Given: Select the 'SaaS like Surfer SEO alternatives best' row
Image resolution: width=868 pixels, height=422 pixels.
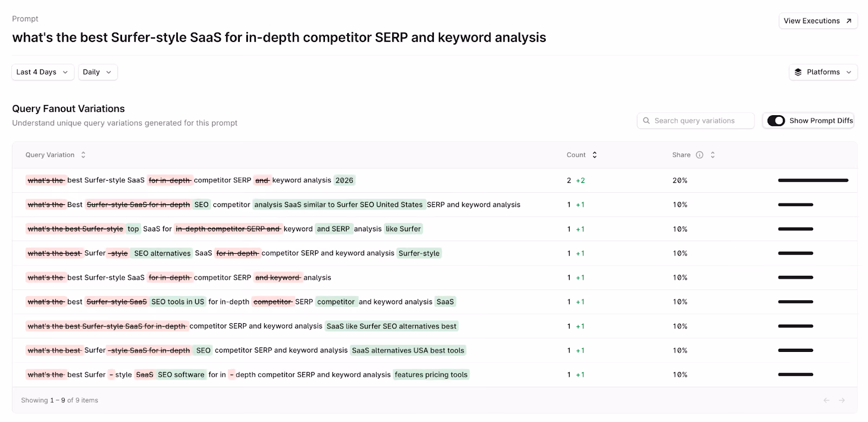Looking at the screenshot, I should pos(435,326).
